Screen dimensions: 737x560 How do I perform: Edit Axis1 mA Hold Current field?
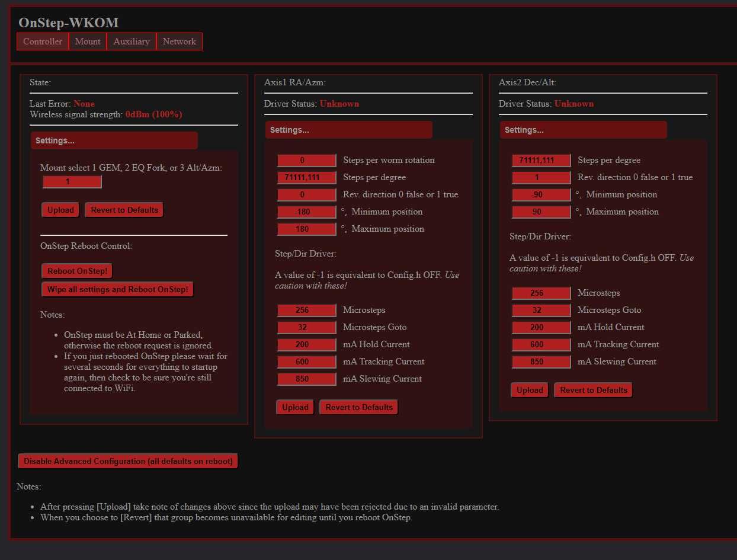pyautogui.click(x=307, y=345)
